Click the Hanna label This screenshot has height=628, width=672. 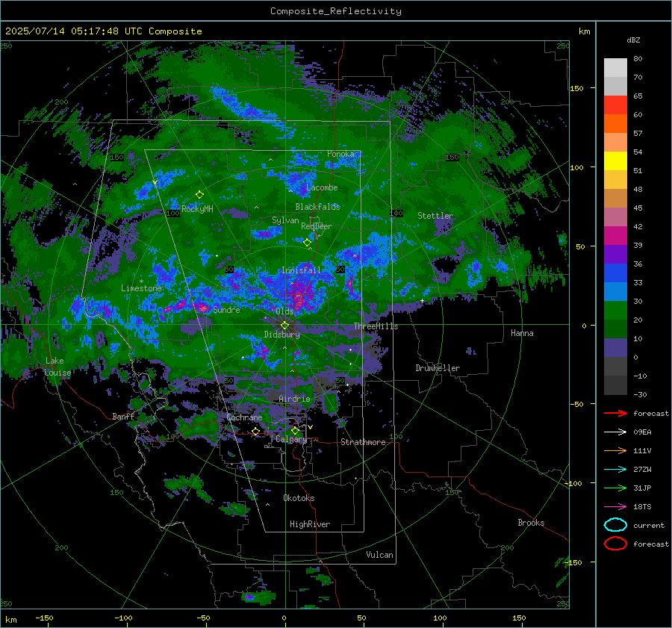[522, 333]
